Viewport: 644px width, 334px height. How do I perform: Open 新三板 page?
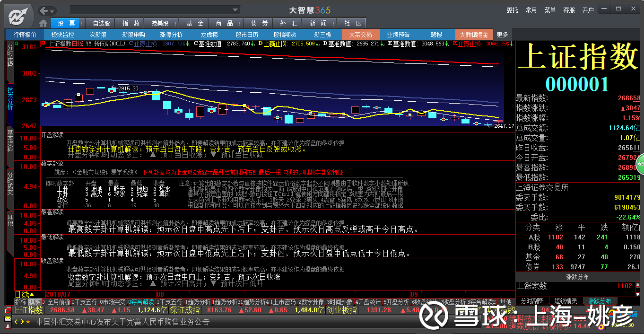pos(323,35)
